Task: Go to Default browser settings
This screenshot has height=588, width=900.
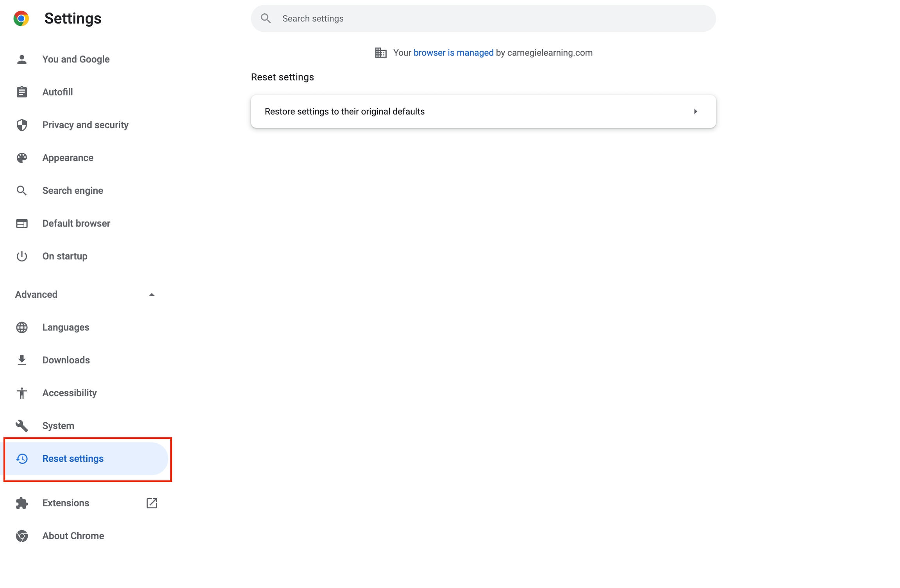Action: (76, 223)
